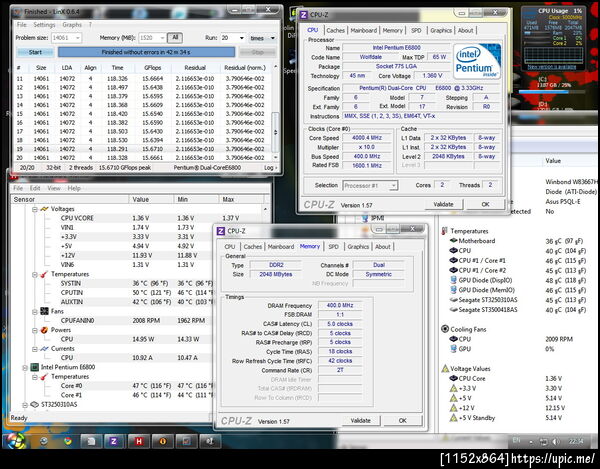This screenshot has height=469, width=600.
Task: Open the File menu in LinX
Action: tap(22, 25)
